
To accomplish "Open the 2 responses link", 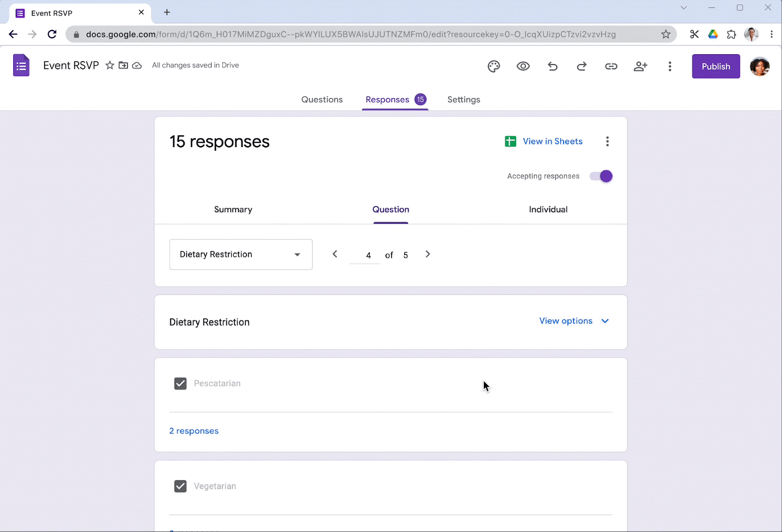I will click(x=194, y=430).
